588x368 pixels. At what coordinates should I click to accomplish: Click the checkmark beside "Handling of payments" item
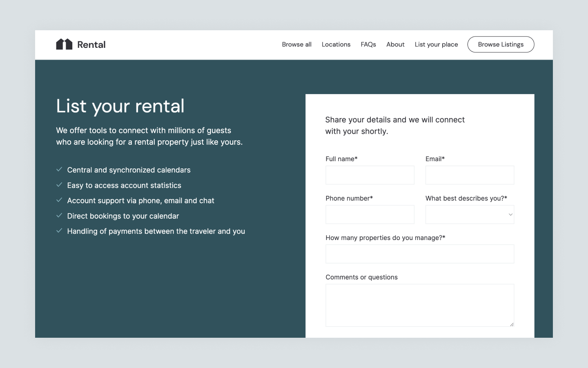[x=59, y=230]
